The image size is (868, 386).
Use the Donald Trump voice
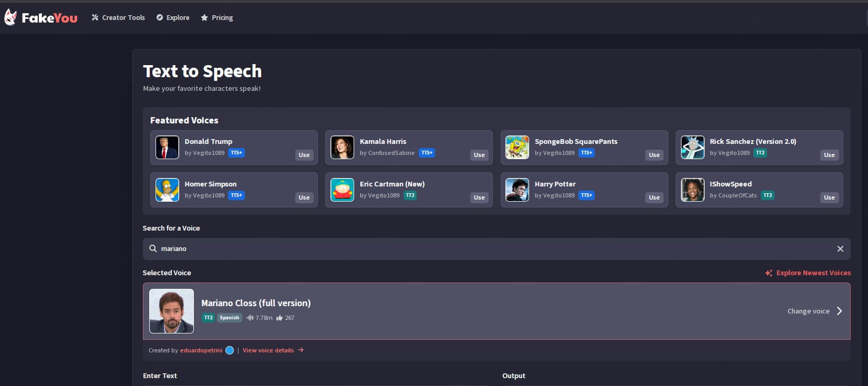coord(304,155)
